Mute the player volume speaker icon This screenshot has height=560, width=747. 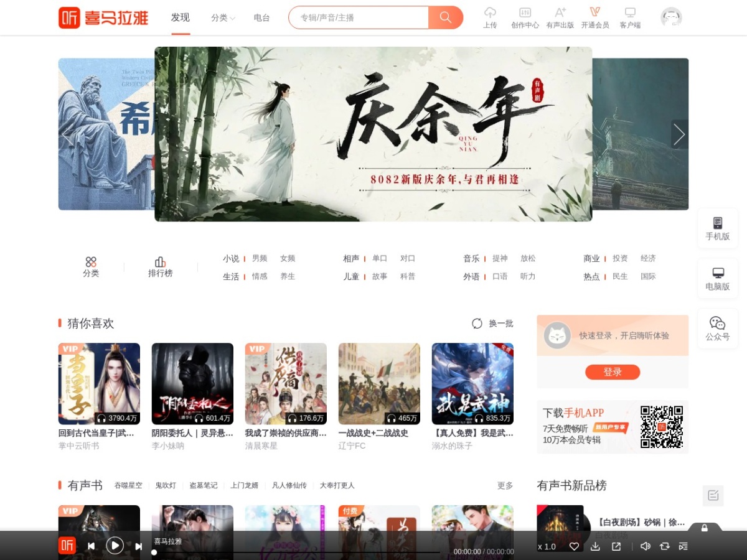pyautogui.click(x=645, y=546)
